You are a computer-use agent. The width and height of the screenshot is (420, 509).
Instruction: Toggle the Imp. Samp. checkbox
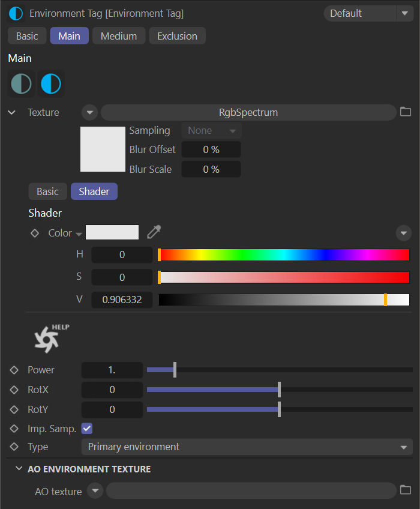click(x=87, y=429)
